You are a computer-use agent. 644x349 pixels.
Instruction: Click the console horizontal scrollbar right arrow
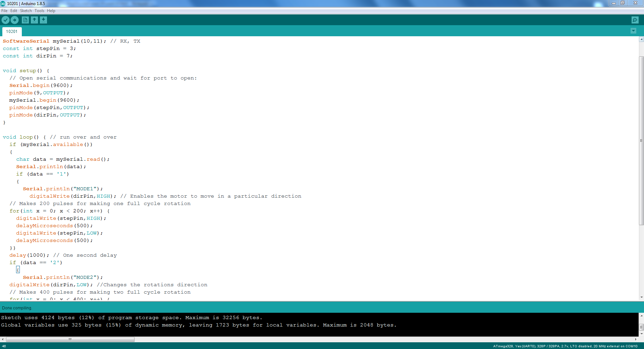636,339
